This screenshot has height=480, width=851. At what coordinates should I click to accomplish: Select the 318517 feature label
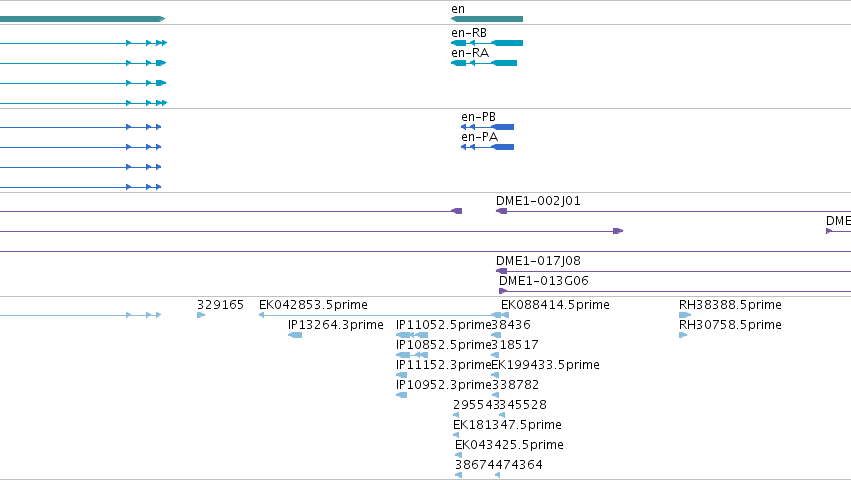click(515, 345)
